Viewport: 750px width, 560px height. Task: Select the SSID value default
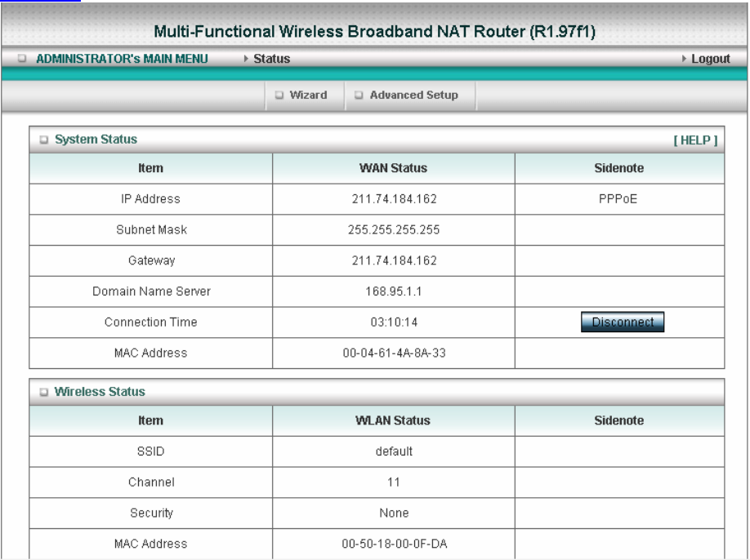point(394,451)
